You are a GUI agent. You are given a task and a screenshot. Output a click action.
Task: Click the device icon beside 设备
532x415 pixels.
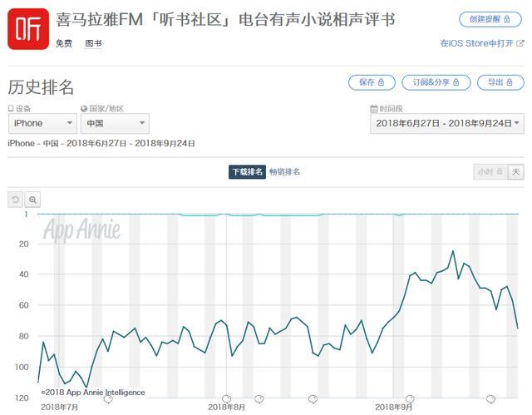tap(11, 108)
